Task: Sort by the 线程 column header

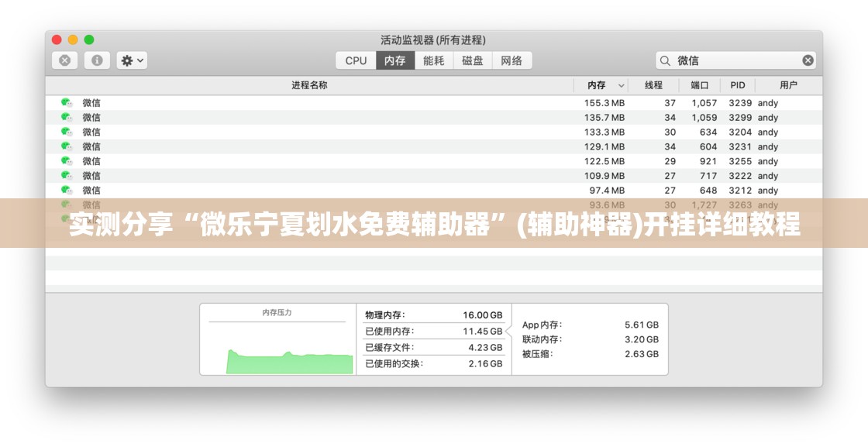Action: coord(654,85)
